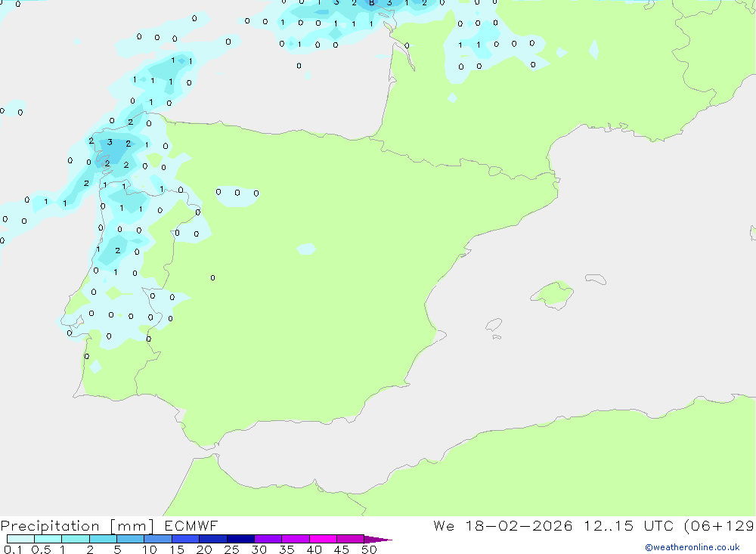Click the Mallorca island on the map
Screen dimensions: 756x554
point(553,293)
